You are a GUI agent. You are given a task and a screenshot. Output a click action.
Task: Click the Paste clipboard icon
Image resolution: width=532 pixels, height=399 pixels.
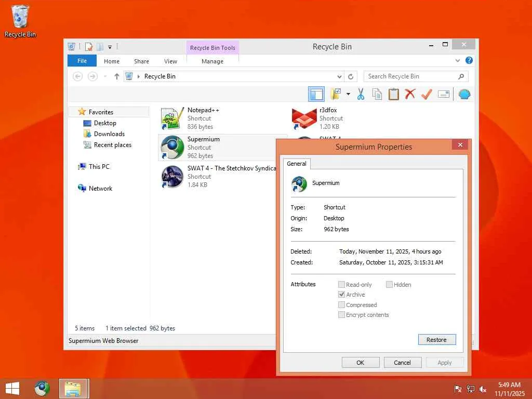coord(394,94)
